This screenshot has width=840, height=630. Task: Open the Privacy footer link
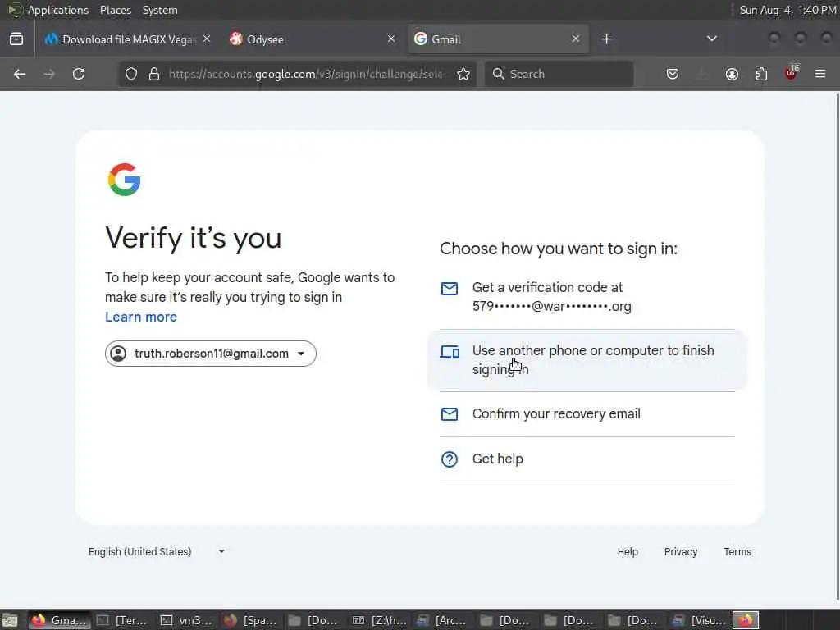tap(680, 552)
